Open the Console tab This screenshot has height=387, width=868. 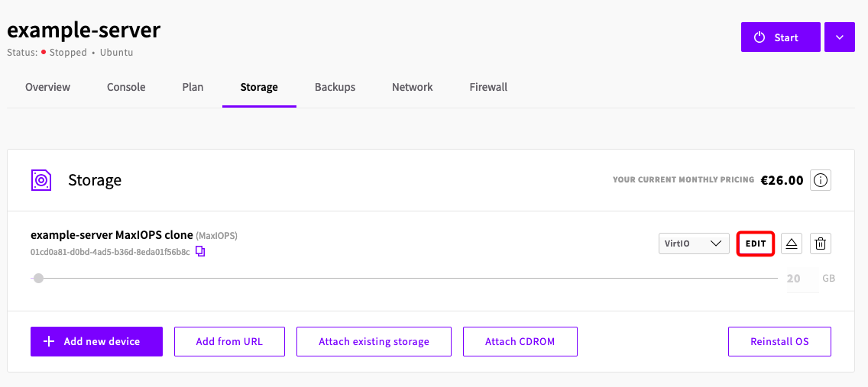[x=126, y=87]
